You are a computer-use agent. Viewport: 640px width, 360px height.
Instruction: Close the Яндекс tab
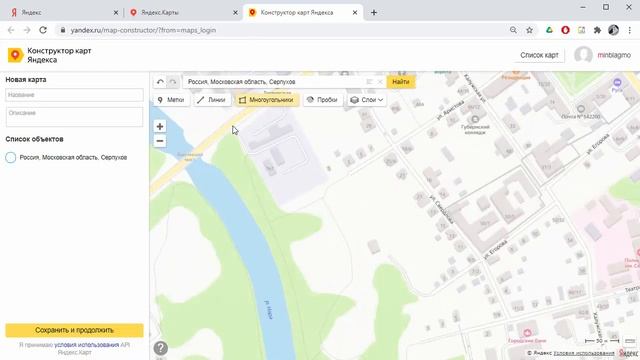(x=116, y=13)
